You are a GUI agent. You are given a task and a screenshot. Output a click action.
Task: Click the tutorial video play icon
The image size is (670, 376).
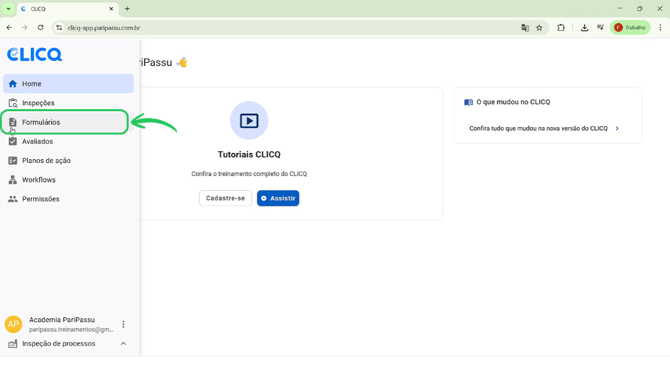tap(249, 121)
